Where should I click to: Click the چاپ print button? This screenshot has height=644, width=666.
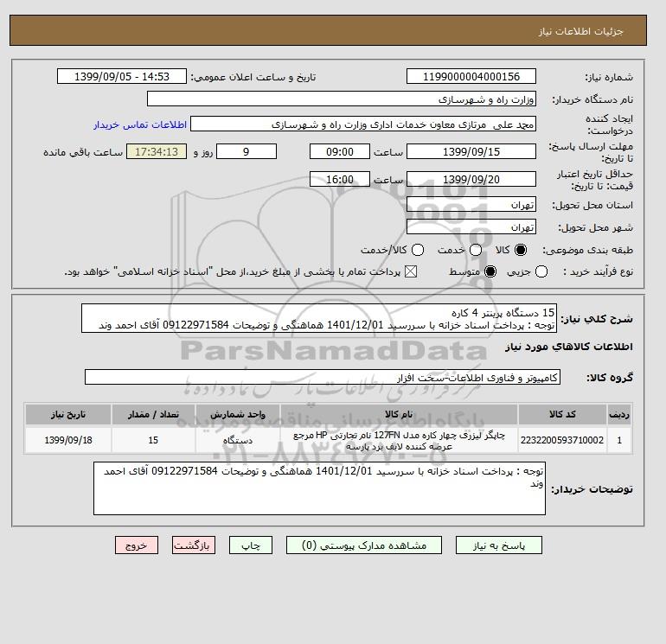251,545
